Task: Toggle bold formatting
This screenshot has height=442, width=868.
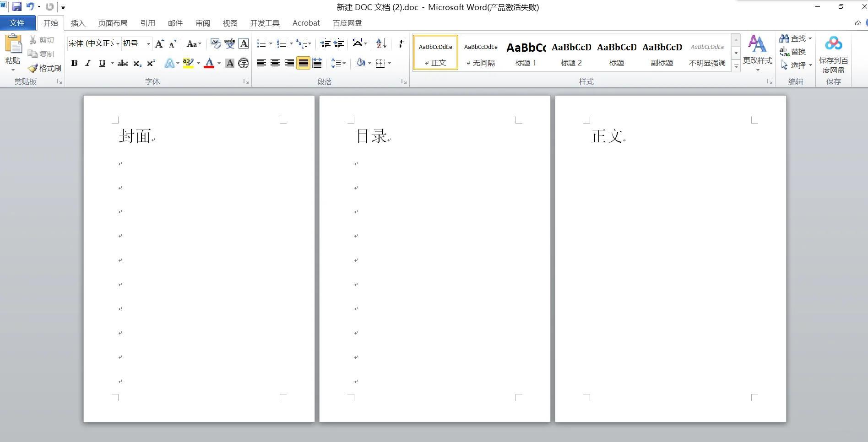Action: (x=74, y=63)
